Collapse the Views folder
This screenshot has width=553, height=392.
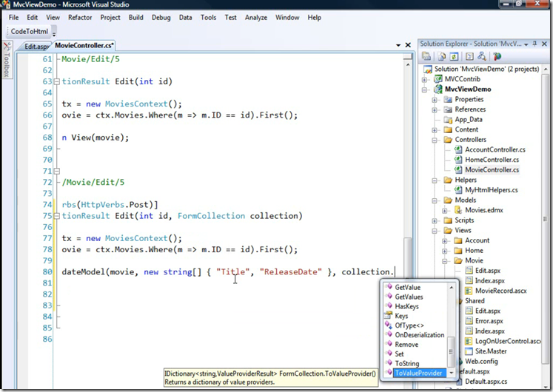tap(435, 231)
